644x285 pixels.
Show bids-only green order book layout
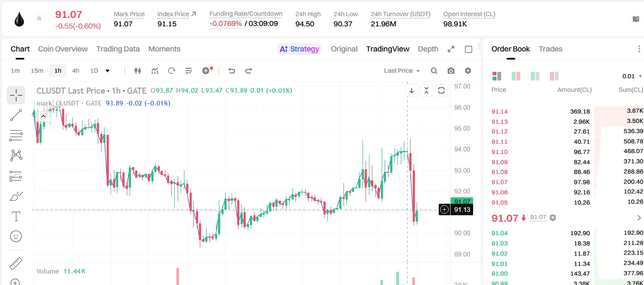(x=535, y=76)
